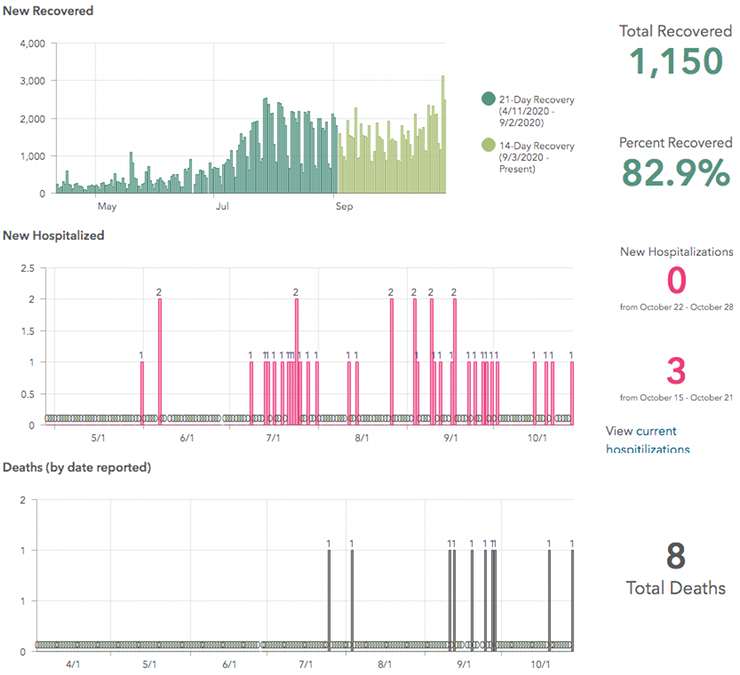
Task: Click the light green 14-Day Recovery legend circle
Action: pos(488,146)
